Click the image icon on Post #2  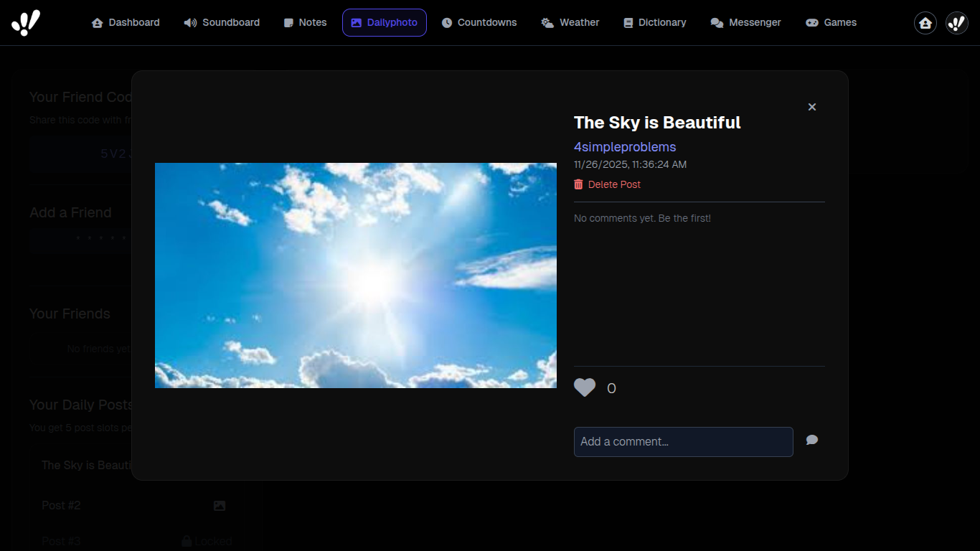pyautogui.click(x=220, y=505)
